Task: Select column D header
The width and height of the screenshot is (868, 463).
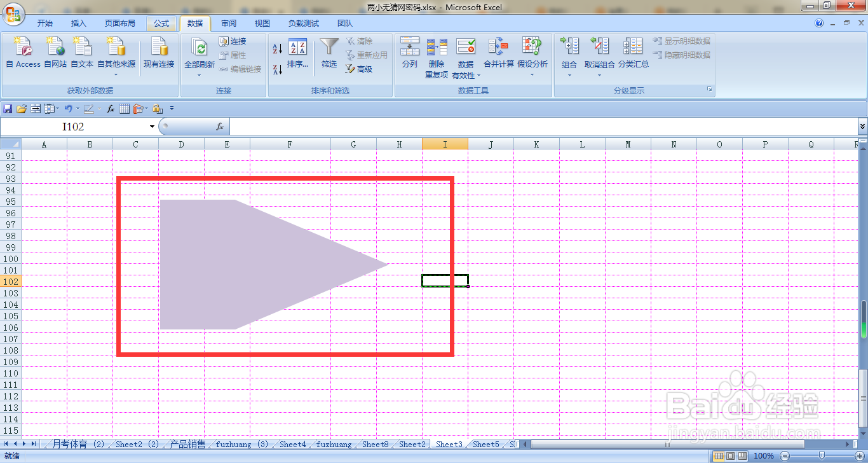Action: pos(181,144)
